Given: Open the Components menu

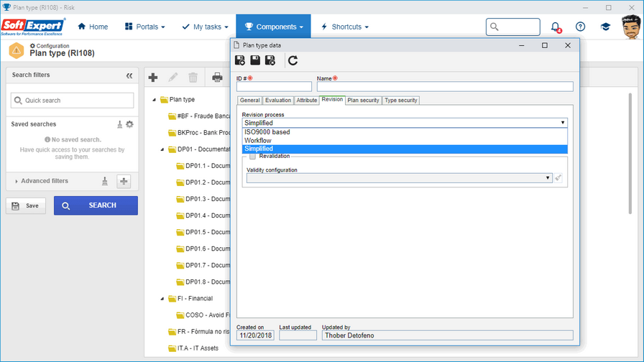Looking at the screenshot, I should pos(274,27).
